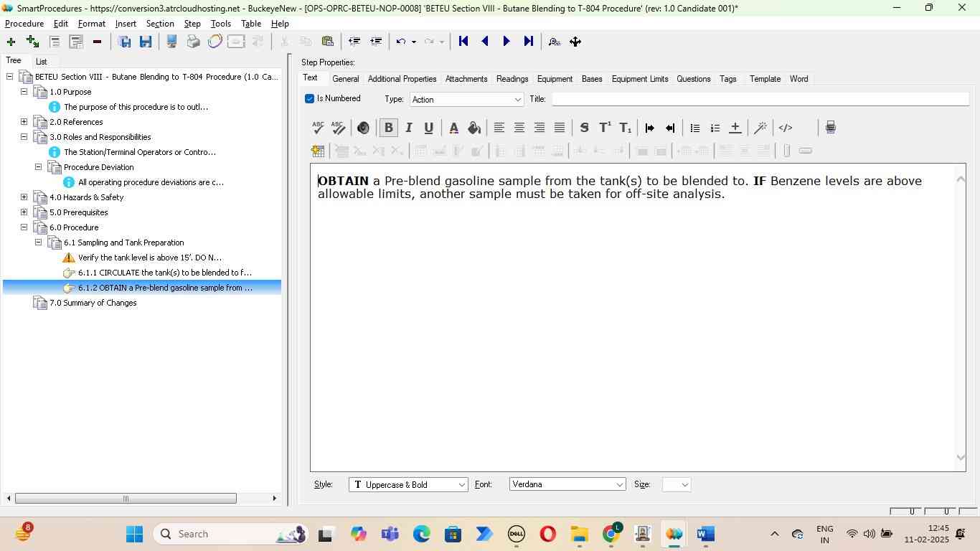Click the green plus add step icon
The height and width of the screenshot is (551, 980).
pyautogui.click(x=11, y=42)
